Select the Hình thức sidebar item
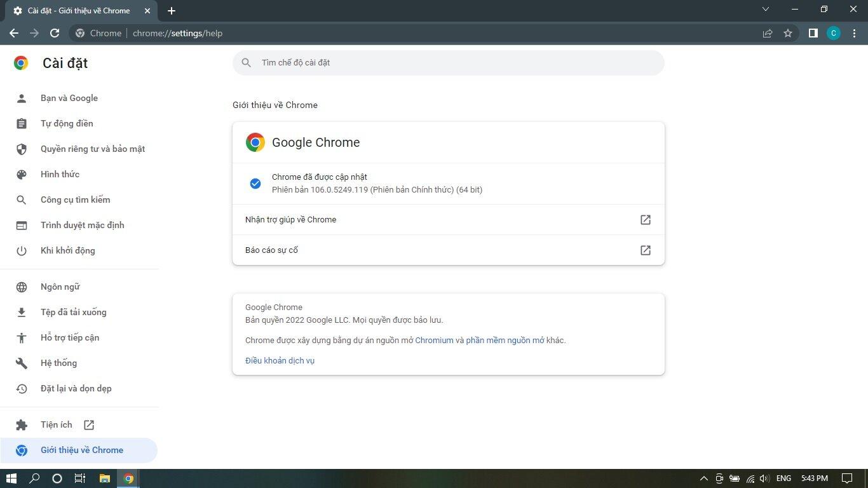Viewport: 868px width, 488px height. click(60, 174)
